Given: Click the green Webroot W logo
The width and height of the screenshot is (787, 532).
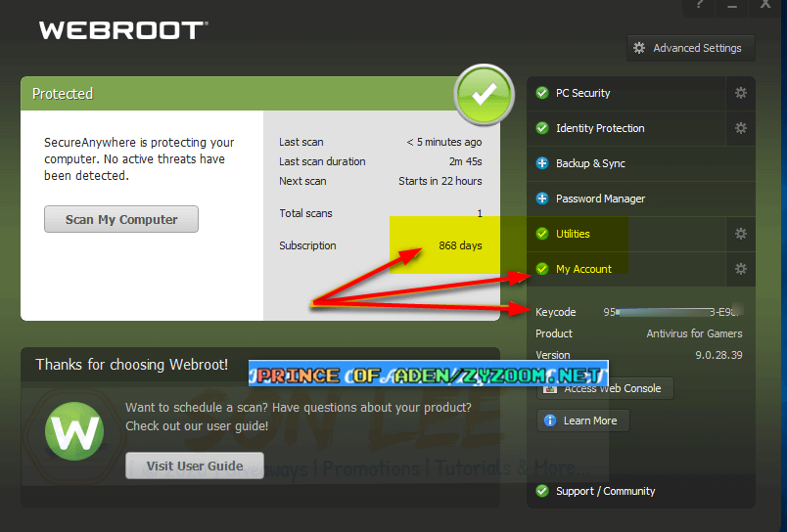Looking at the screenshot, I should (74, 431).
